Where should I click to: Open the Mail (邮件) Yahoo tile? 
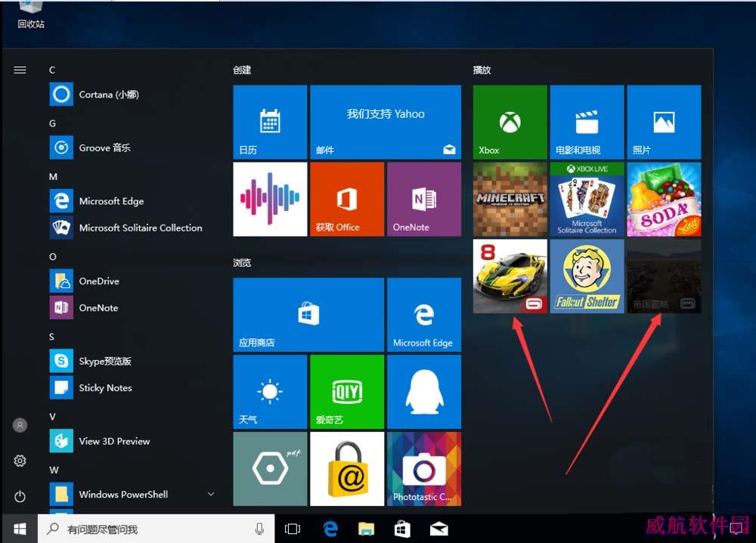386,122
